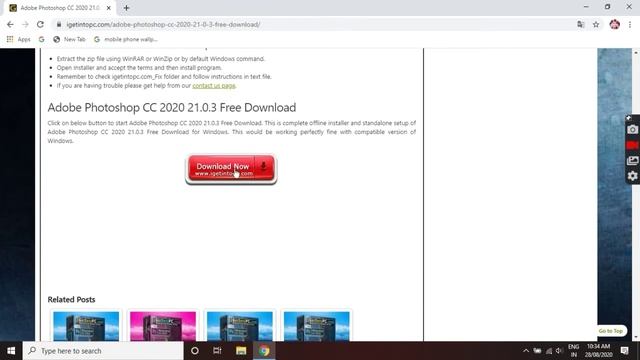This screenshot has height=360, width=640.
Task: Click the browser Forward arrow
Action: tap(25, 24)
